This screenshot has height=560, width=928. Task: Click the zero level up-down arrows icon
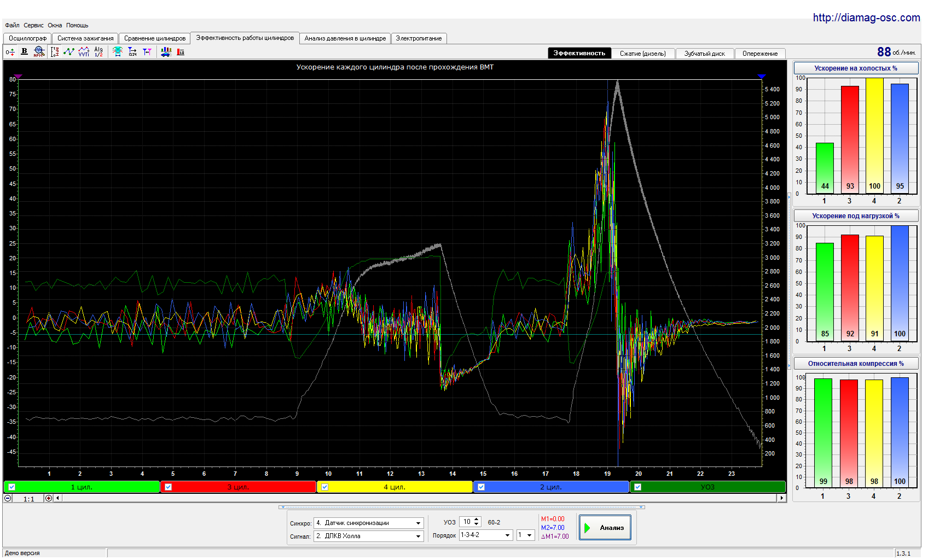tap(10, 52)
